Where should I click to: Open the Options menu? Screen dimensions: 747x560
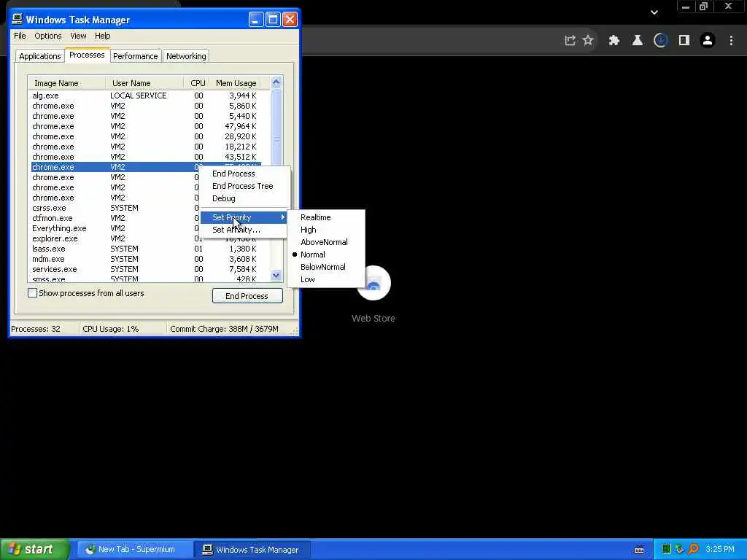(47, 36)
